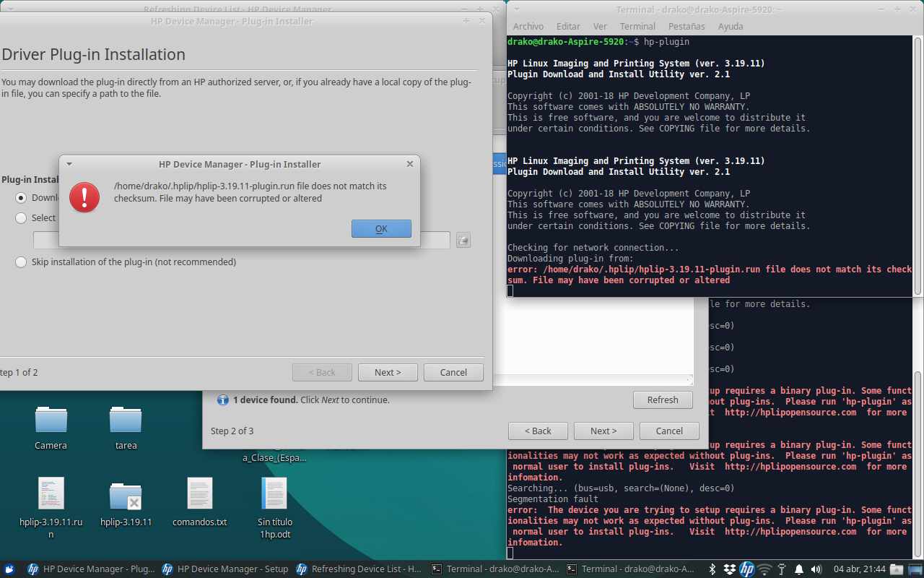
Task: Cancel the Setup window wizard
Action: 669,431
